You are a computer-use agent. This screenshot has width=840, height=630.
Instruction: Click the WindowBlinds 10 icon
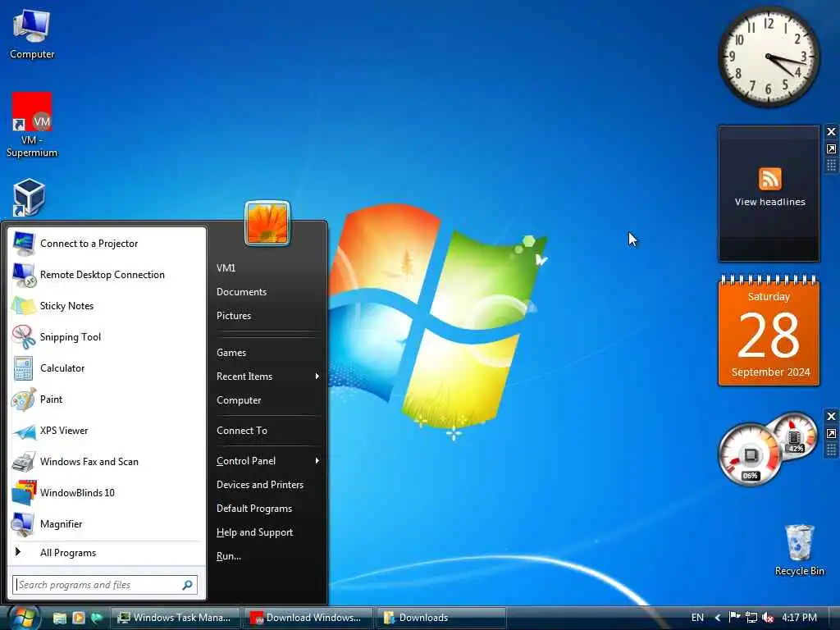pos(24,493)
